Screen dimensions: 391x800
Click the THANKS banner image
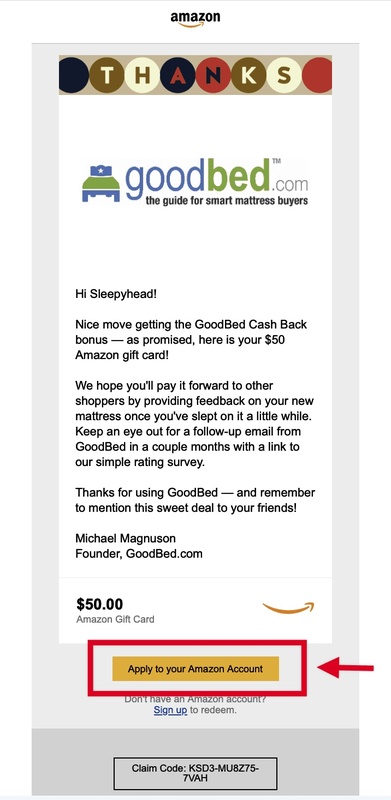(196, 75)
